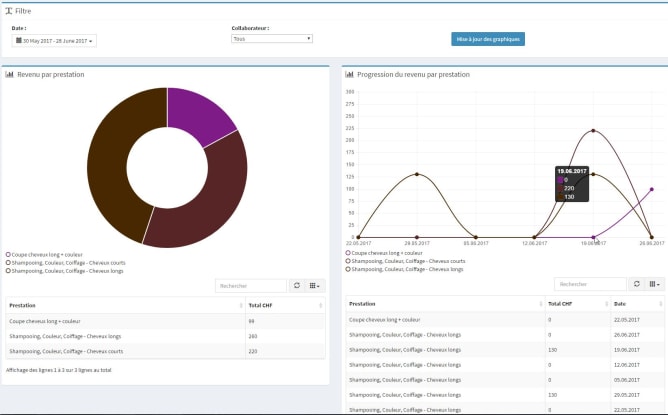
Task: Focus the left table Rechercher search field
Action: [x=251, y=285]
